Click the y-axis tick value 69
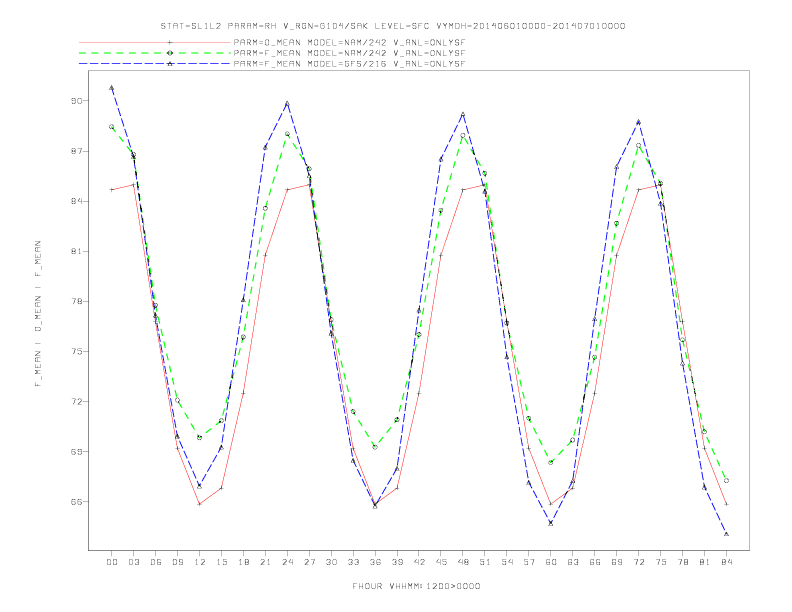This screenshot has width=792, height=612. [x=76, y=452]
